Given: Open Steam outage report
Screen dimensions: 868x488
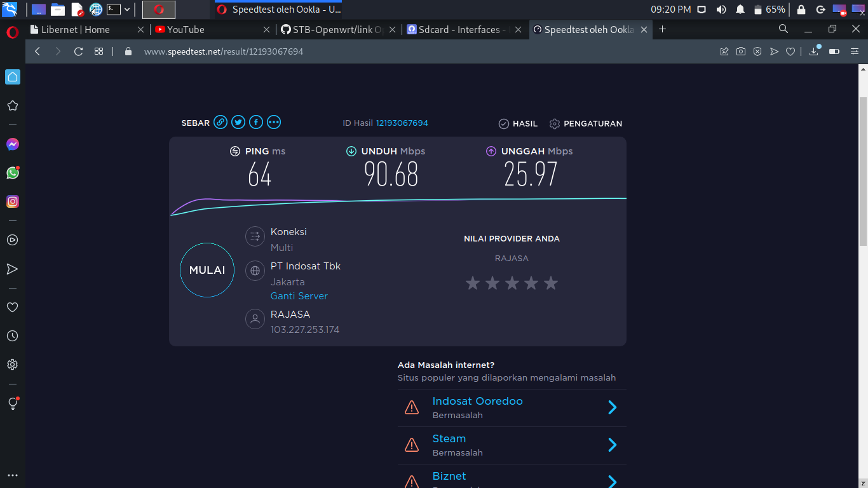Looking at the screenshot, I should 449,439.
